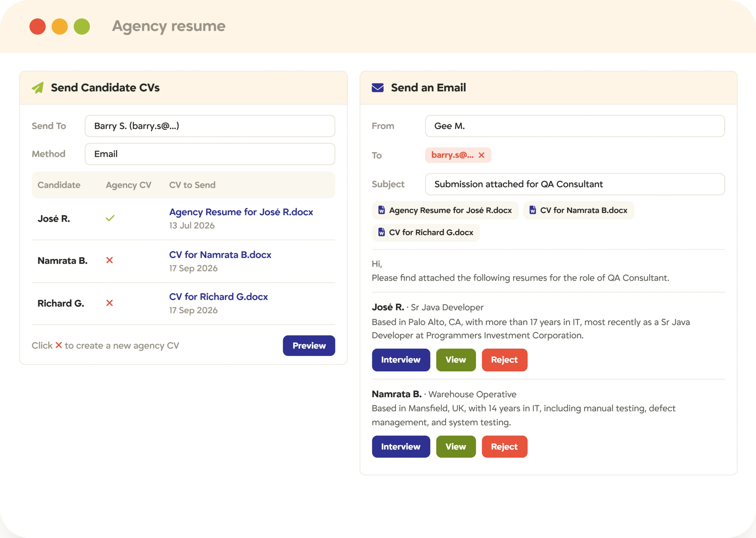
Task: Click the red window close dot
Action: (x=37, y=26)
